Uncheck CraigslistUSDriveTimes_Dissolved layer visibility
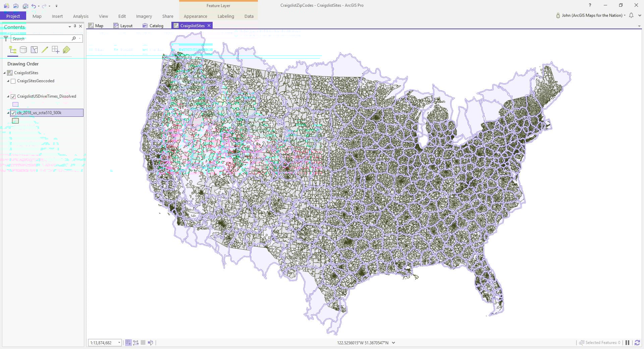Image resolution: width=644 pixels, height=349 pixels. click(x=13, y=97)
